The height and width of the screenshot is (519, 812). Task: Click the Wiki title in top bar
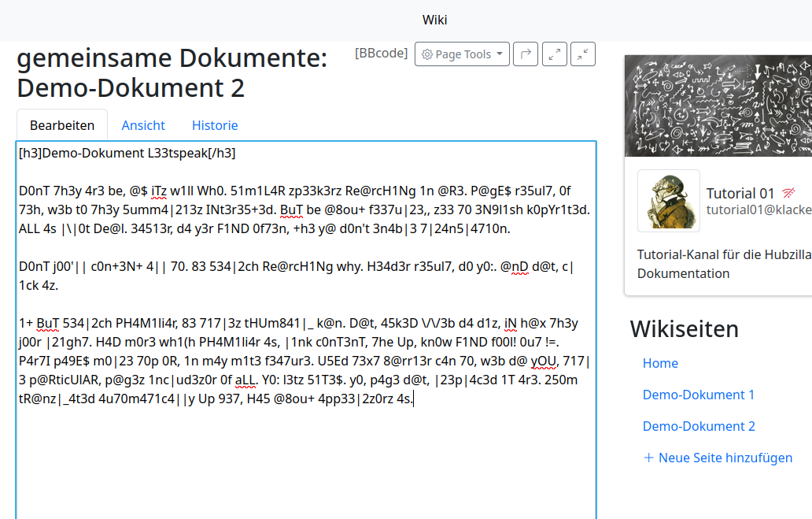click(x=434, y=20)
